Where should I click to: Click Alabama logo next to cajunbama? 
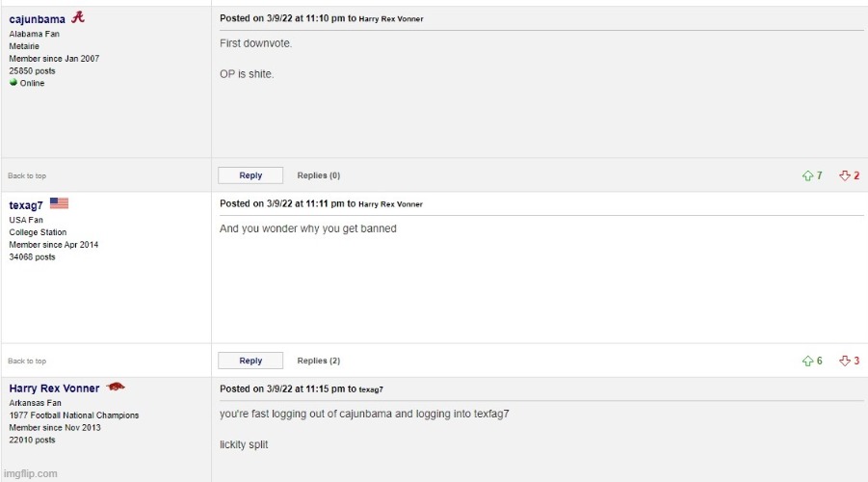[78, 17]
